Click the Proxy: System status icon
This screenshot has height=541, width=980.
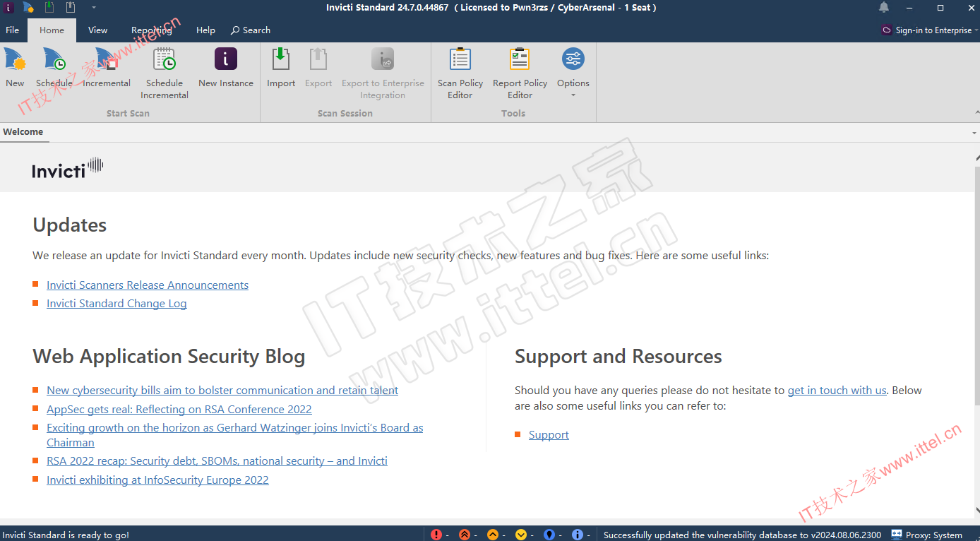tap(897, 535)
